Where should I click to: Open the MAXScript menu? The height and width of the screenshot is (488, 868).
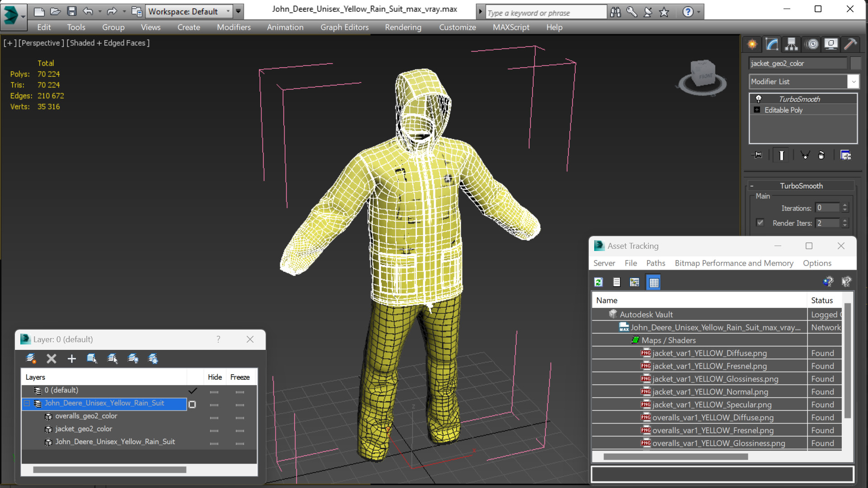(x=511, y=27)
